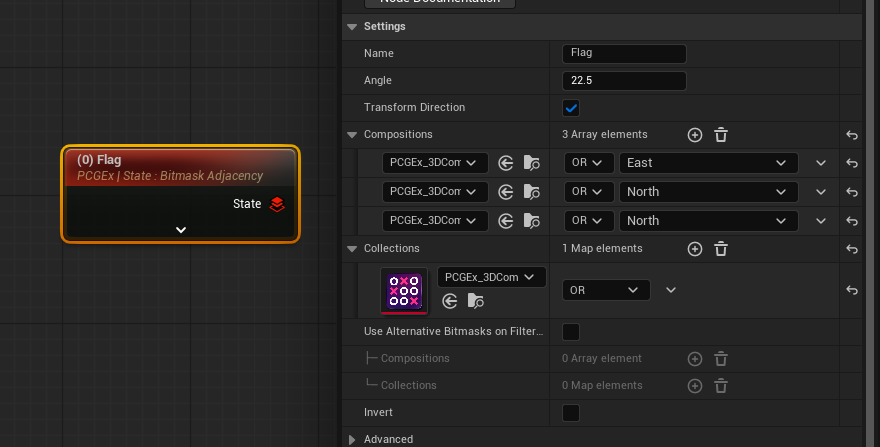This screenshot has height=447, width=880.
Task: Browse to asset in East composition row
Action: click(531, 163)
